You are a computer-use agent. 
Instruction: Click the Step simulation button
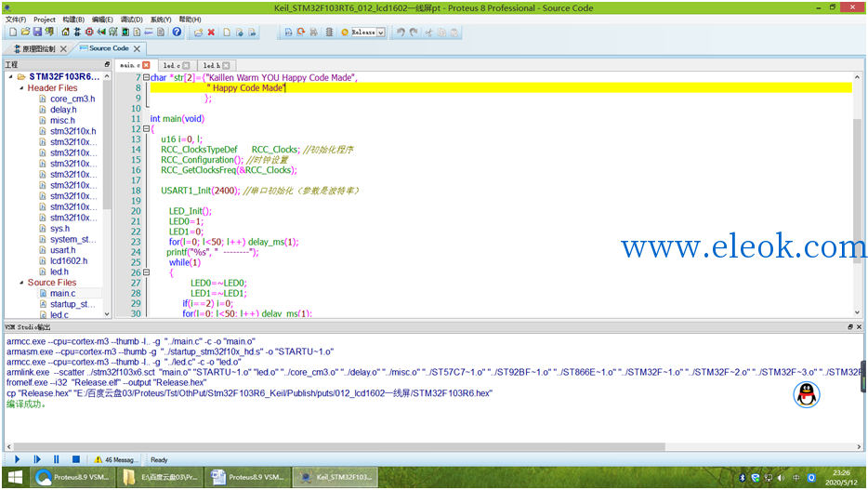coord(36,459)
